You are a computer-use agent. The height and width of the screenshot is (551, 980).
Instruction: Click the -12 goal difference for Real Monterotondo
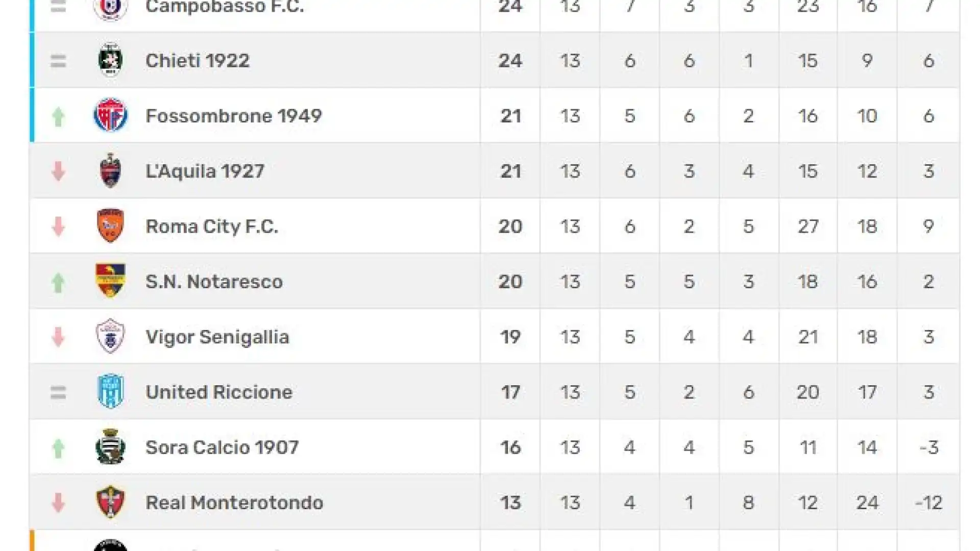coord(928,503)
